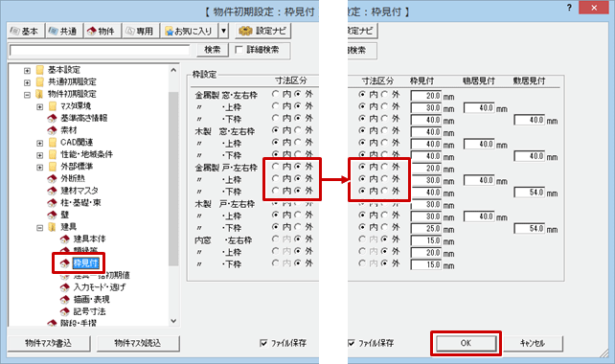Edit the 敷居見付 40.0 field, third row
The width and height of the screenshot is (615, 364).
click(x=530, y=120)
